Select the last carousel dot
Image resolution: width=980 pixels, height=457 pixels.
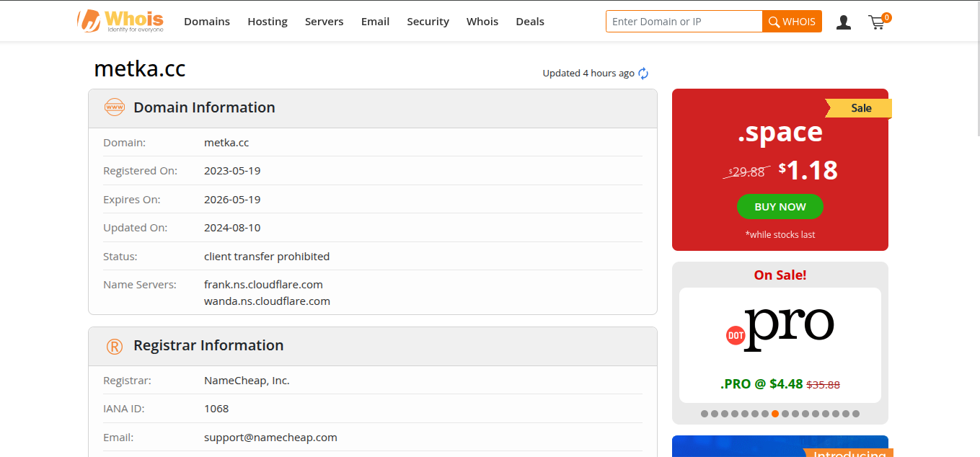pos(856,414)
